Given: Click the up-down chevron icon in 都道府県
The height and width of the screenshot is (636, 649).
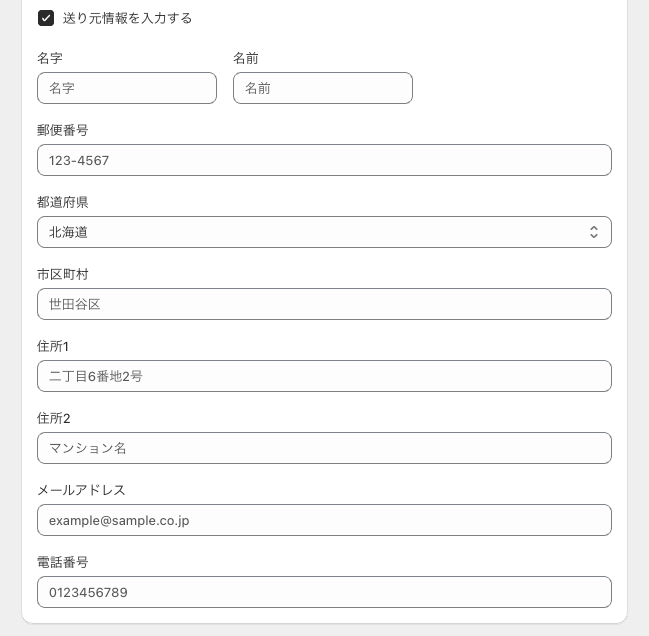Looking at the screenshot, I should [x=593, y=232].
